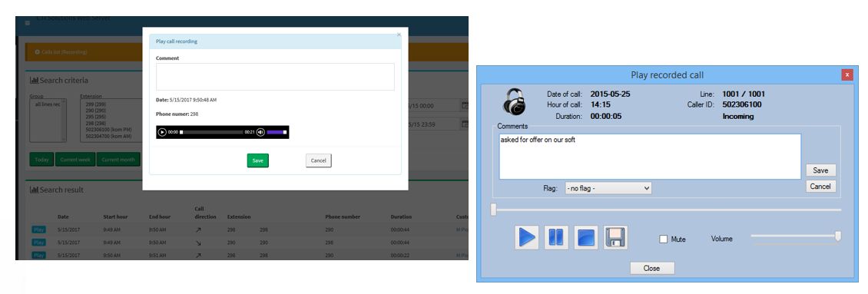This screenshot has width=868, height=294.
Task: Enable the Mute checkbox
Action: pos(663,239)
